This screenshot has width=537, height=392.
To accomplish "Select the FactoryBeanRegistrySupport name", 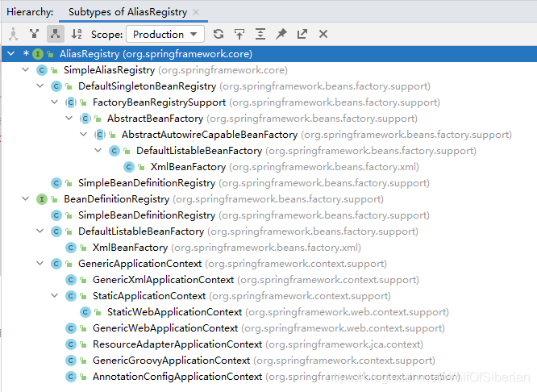I will (160, 102).
